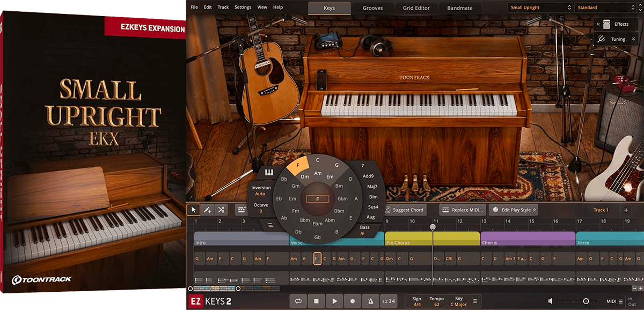Open the Small Upright library dropdown
644x310 pixels.
540,8
